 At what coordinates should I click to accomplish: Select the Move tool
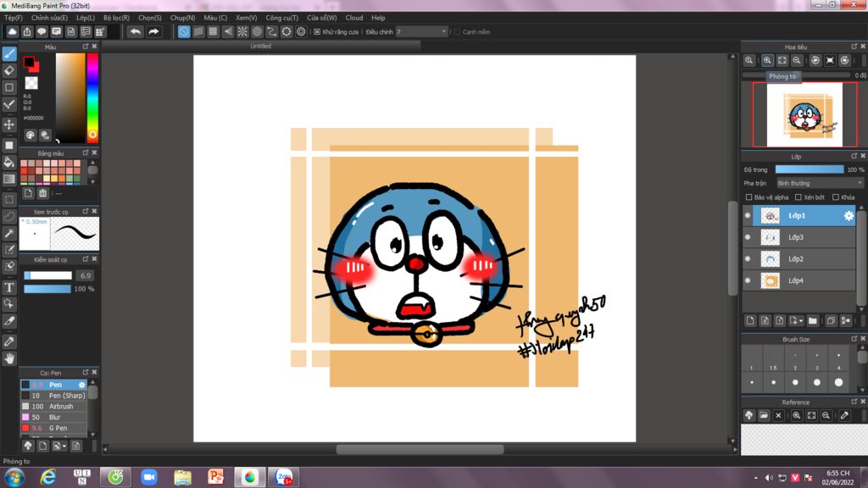coord(8,125)
